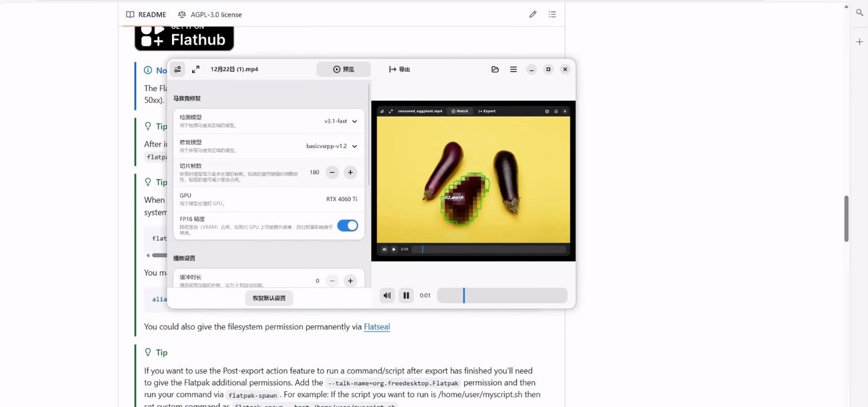Open the 修复模型 basicvsrpp-v1.2 dropdown
868x407 pixels.
point(331,147)
